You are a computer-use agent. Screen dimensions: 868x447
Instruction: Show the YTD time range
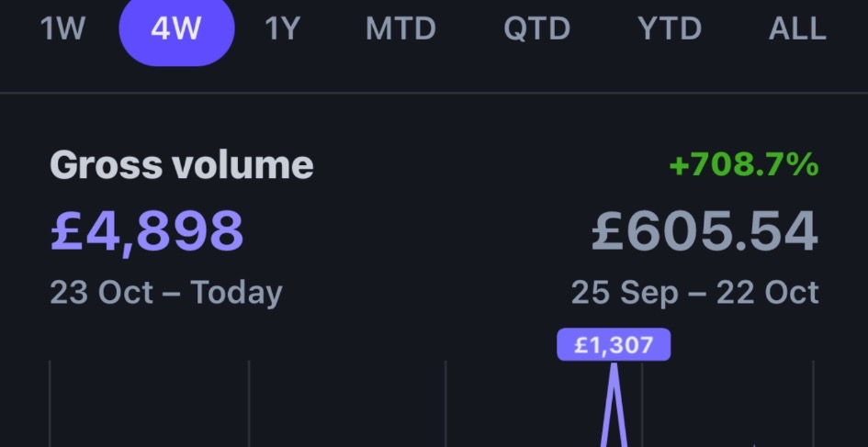670,29
